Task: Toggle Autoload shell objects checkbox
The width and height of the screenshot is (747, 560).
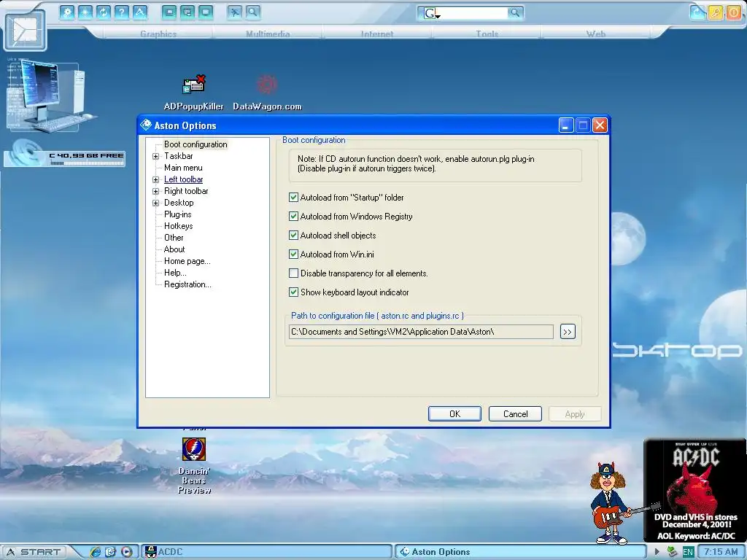Action: (293, 236)
